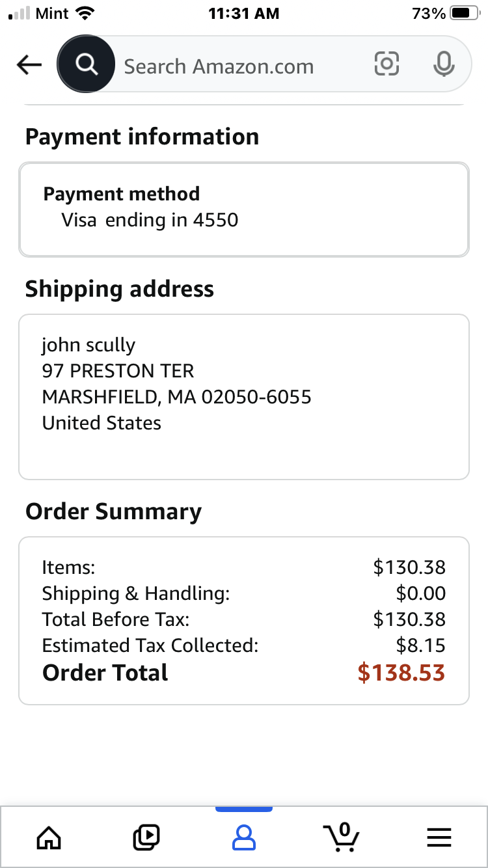Tap the Order Summary heading

(x=113, y=512)
